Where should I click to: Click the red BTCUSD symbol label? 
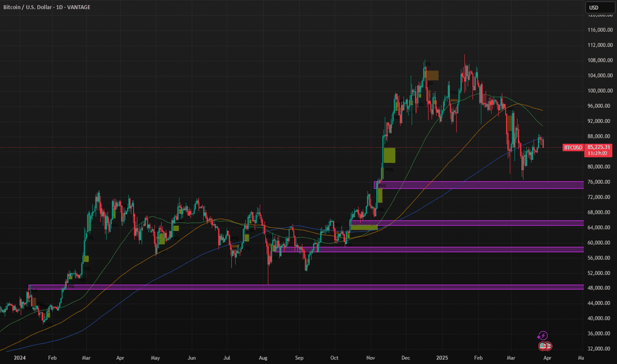573,148
